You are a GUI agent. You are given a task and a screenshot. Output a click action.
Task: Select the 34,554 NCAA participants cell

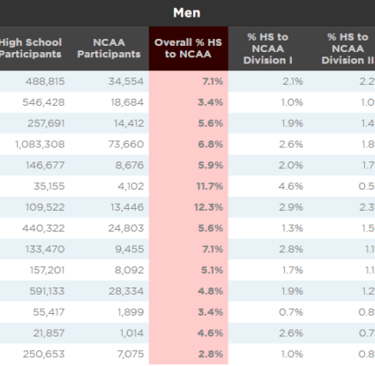click(x=126, y=81)
